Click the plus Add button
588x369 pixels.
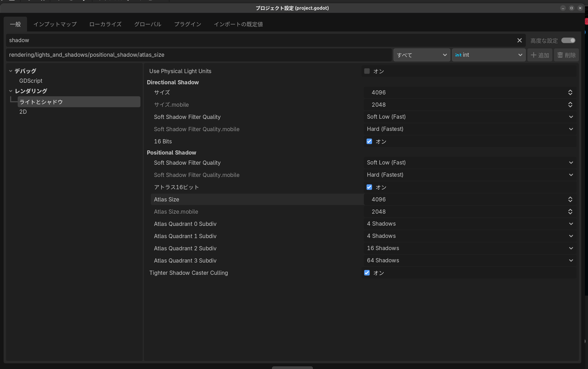[x=540, y=55]
